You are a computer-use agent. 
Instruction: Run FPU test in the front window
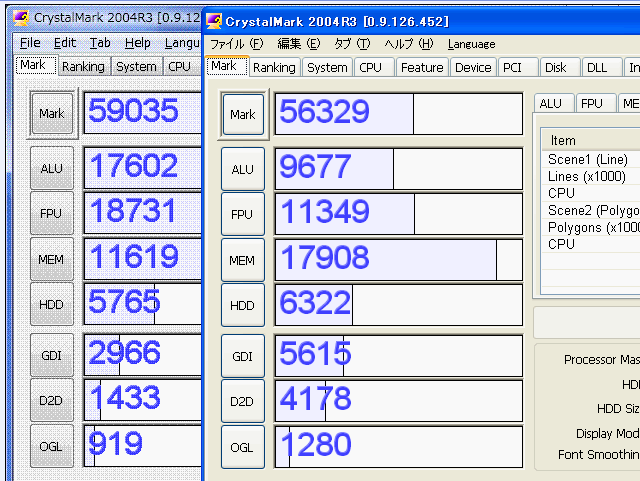243,215
